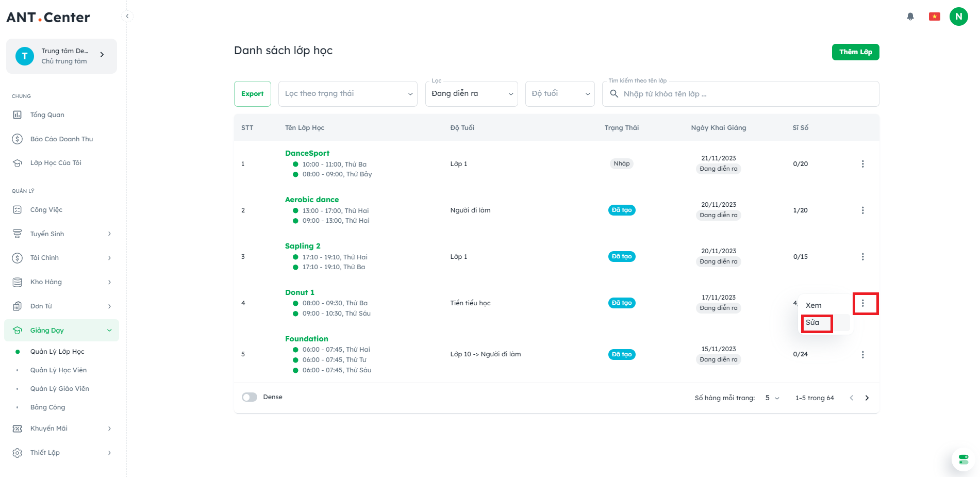Change rows per page dropdown

[x=772, y=398]
